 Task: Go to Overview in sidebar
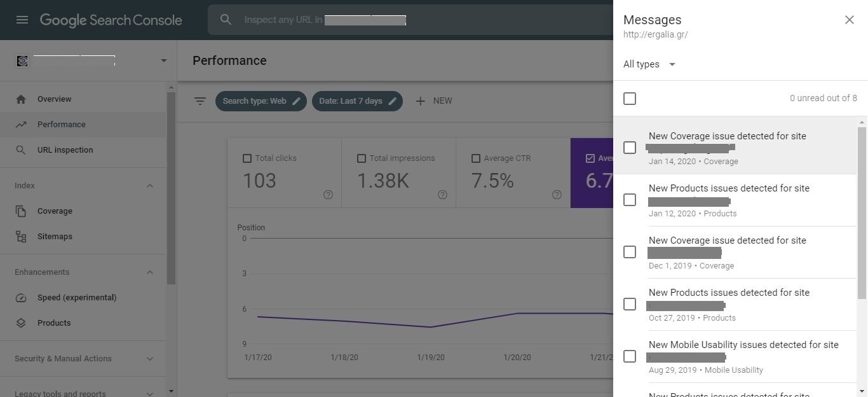[x=54, y=99]
